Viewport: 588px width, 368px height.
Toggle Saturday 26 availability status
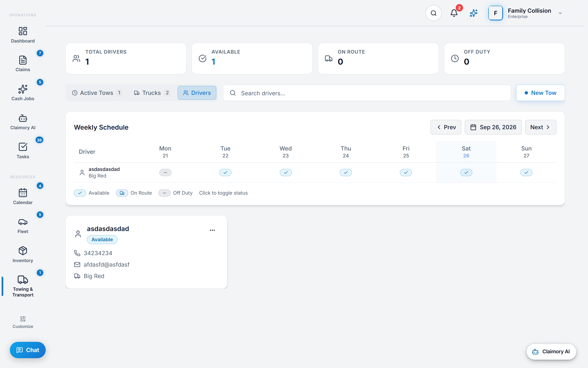(x=466, y=173)
